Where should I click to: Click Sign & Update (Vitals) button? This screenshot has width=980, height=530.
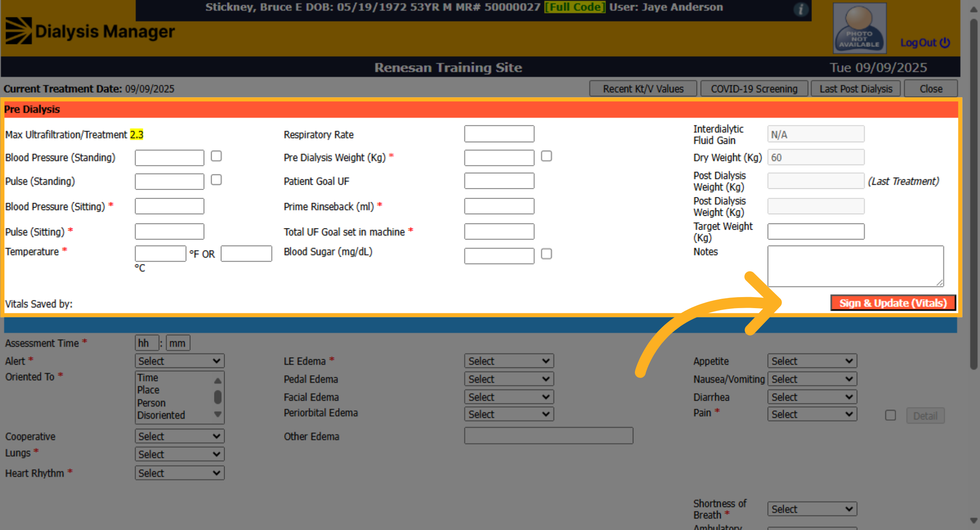point(893,303)
